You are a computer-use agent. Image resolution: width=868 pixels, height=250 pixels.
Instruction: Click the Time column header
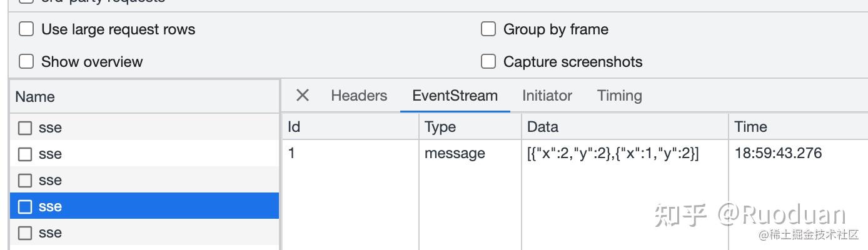[x=750, y=127]
